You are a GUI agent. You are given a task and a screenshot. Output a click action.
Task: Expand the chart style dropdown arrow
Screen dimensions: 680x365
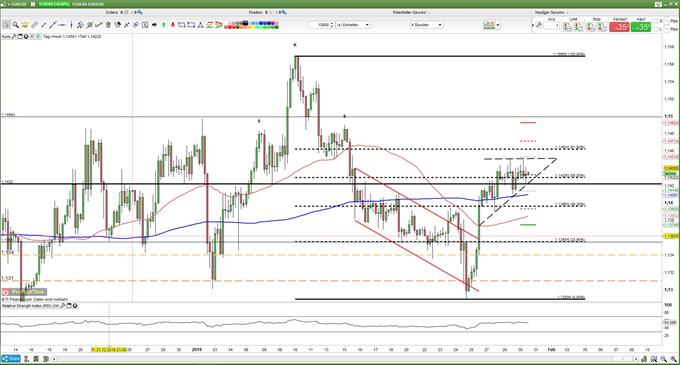point(498,25)
